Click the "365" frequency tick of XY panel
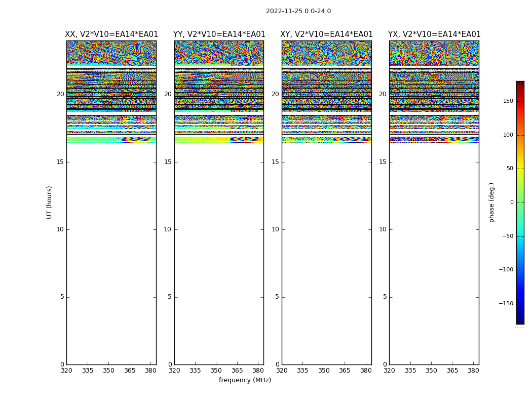 tap(345, 371)
